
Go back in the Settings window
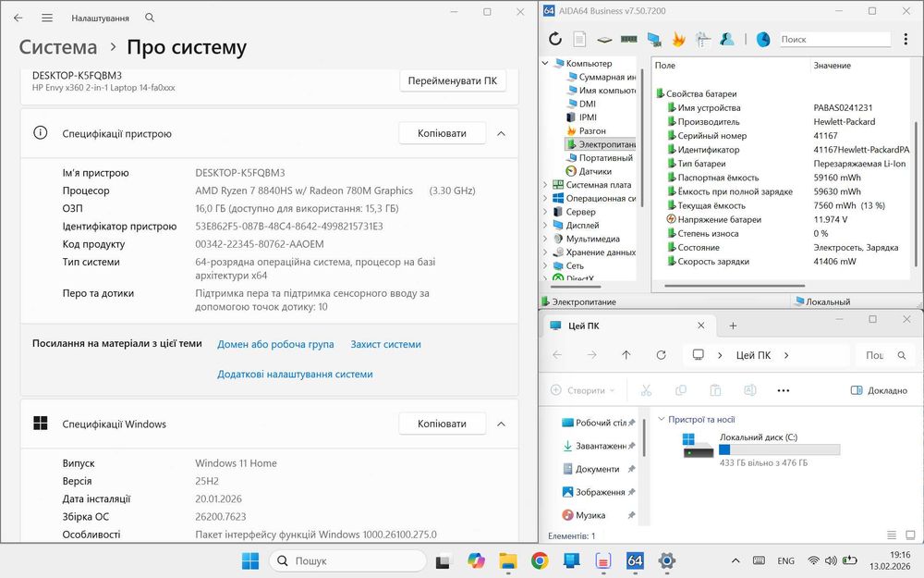[18, 18]
